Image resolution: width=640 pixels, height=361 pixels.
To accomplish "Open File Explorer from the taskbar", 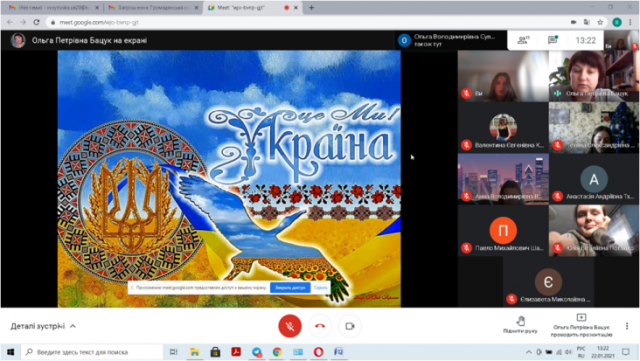I will tap(195, 352).
